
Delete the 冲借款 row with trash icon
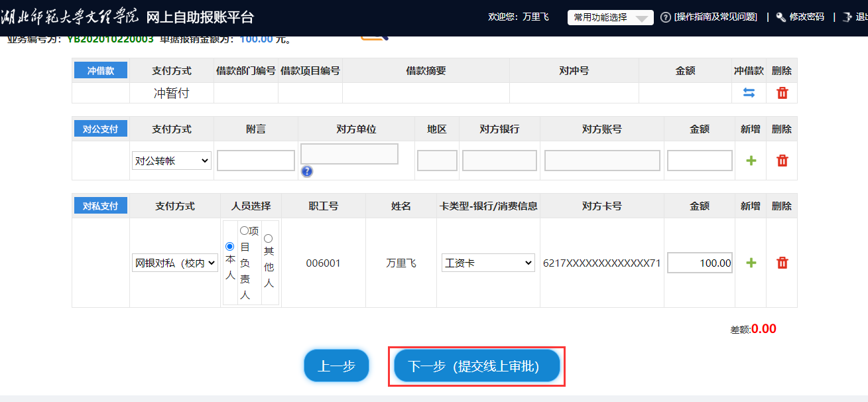(782, 93)
